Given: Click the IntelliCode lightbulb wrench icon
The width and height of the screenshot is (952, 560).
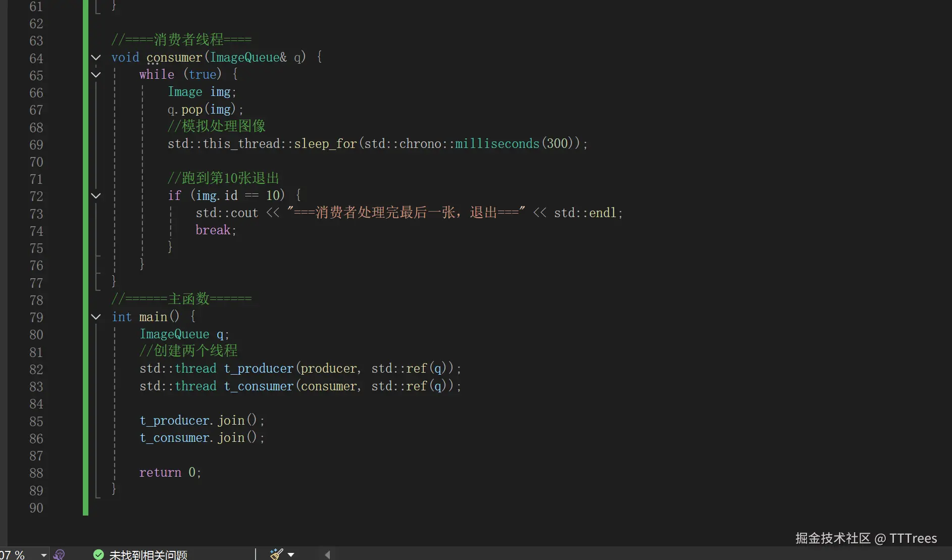Looking at the screenshot, I should point(59,554).
